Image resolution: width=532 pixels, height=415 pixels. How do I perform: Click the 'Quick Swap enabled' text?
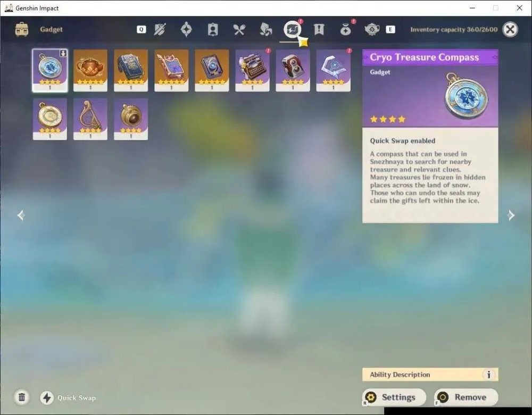(x=402, y=141)
